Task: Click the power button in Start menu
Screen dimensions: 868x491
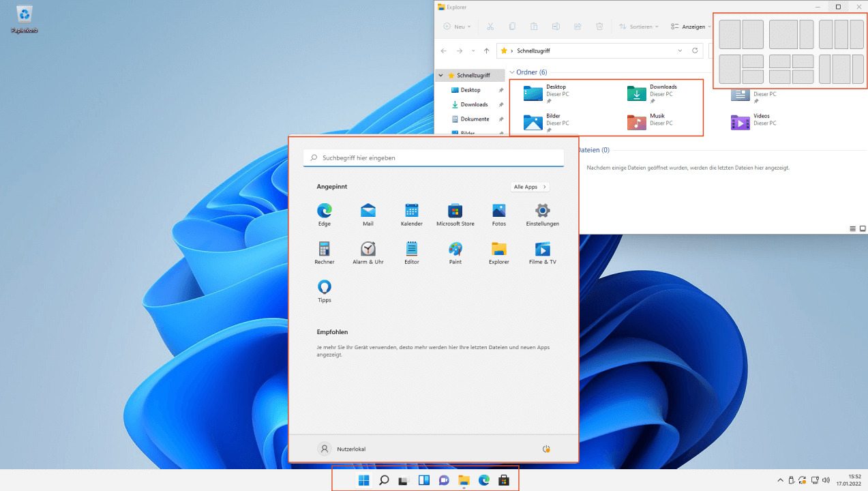Action: (545, 449)
